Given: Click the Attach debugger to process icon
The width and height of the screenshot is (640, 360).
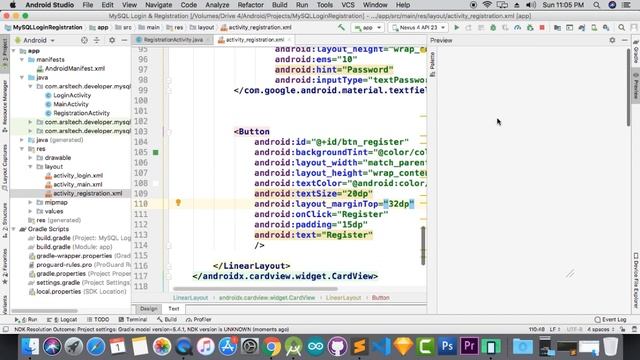Looking at the screenshot, I should click(530, 27).
